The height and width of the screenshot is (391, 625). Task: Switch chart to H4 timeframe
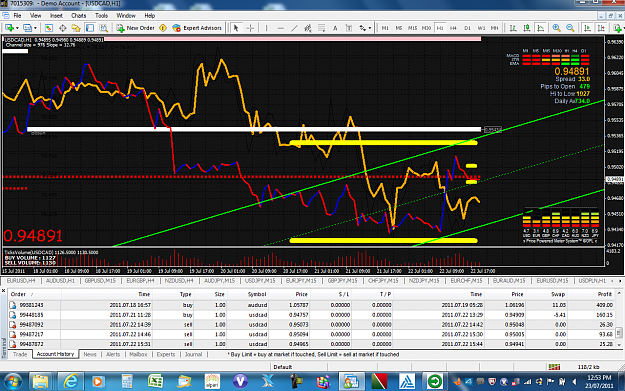coord(453,28)
